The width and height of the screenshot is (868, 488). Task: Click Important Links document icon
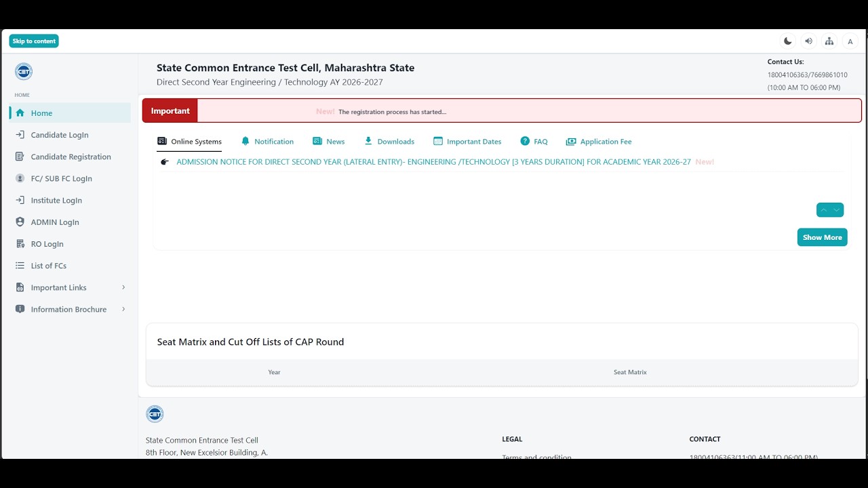[20, 287]
